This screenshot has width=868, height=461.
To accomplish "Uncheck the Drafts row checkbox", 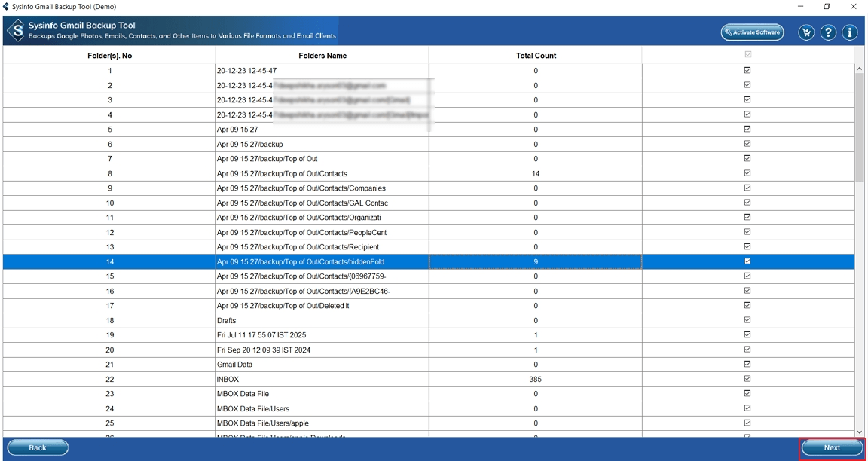I will tap(747, 320).
